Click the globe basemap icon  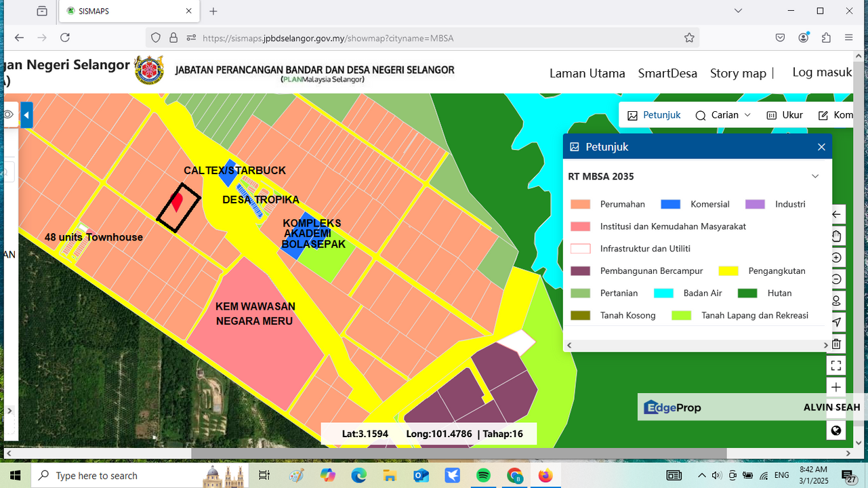pyautogui.click(x=836, y=430)
